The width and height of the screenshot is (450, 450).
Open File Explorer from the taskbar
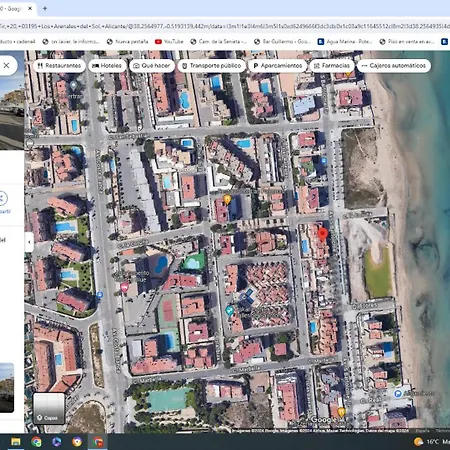[x=16, y=442]
